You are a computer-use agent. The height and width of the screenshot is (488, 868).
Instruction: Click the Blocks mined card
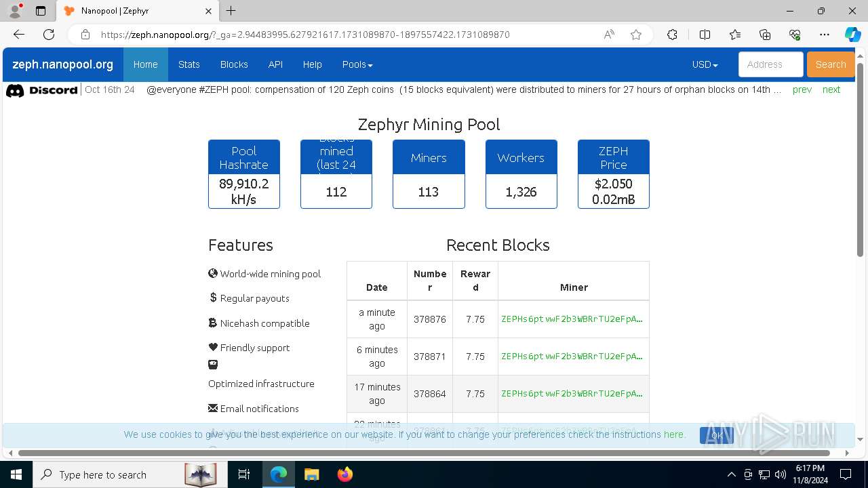[x=336, y=174]
